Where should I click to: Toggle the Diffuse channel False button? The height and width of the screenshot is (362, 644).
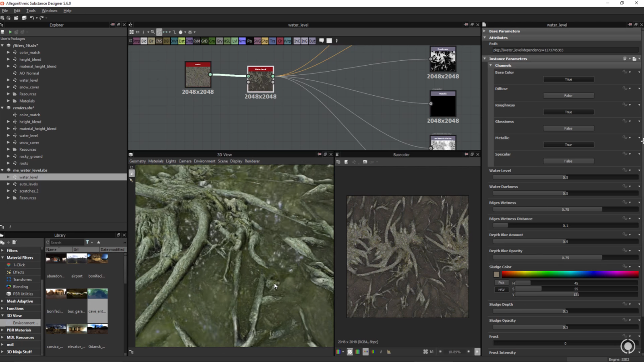coord(568,96)
